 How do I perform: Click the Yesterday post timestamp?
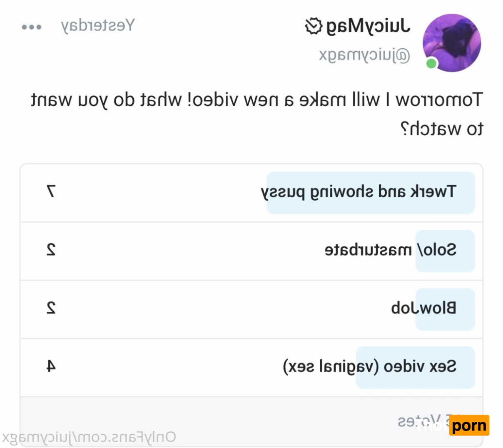[x=98, y=26]
